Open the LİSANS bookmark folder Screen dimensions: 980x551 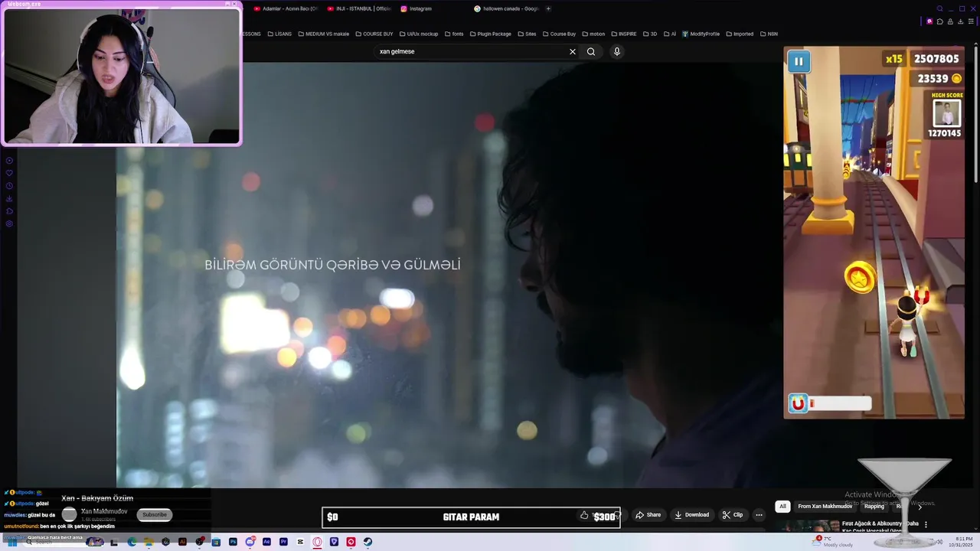click(279, 34)
